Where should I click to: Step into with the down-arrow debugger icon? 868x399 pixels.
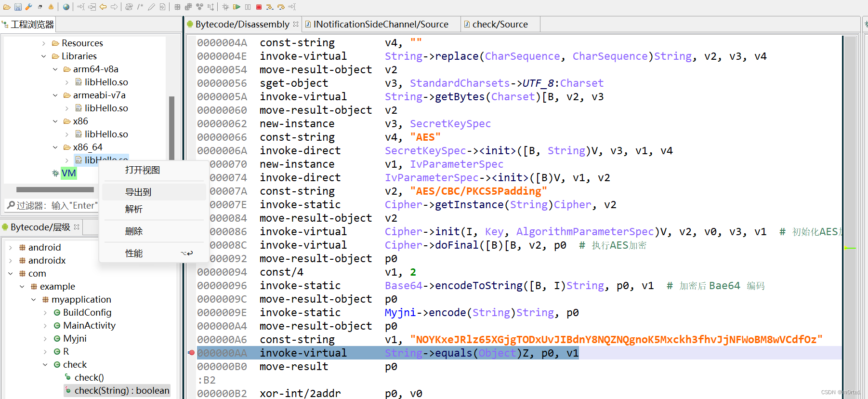click(270, 7)
